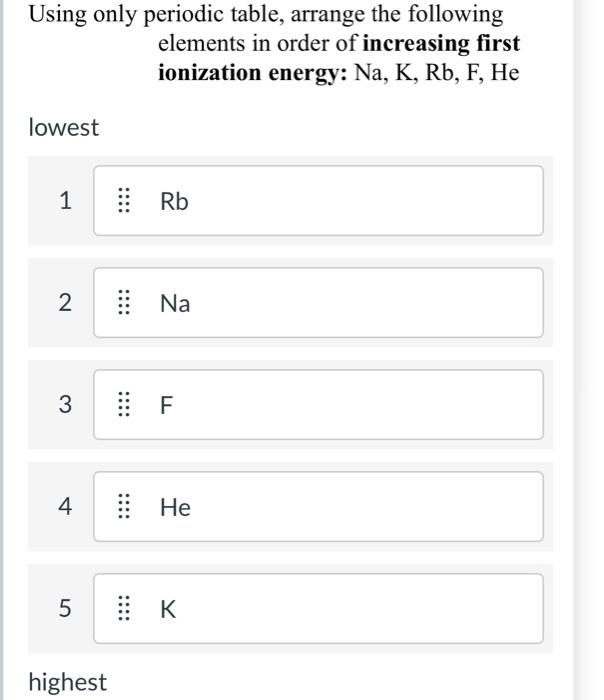Click the bold 'increasing first' question text

point(441,43)
